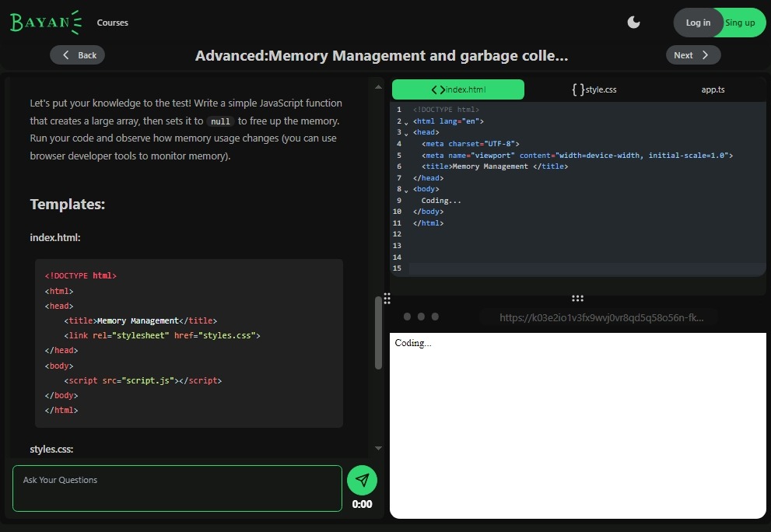The width and height of the screenshot is (771, 532).
Task: Click the paper plane send icon
Action: tap(362, 480)
